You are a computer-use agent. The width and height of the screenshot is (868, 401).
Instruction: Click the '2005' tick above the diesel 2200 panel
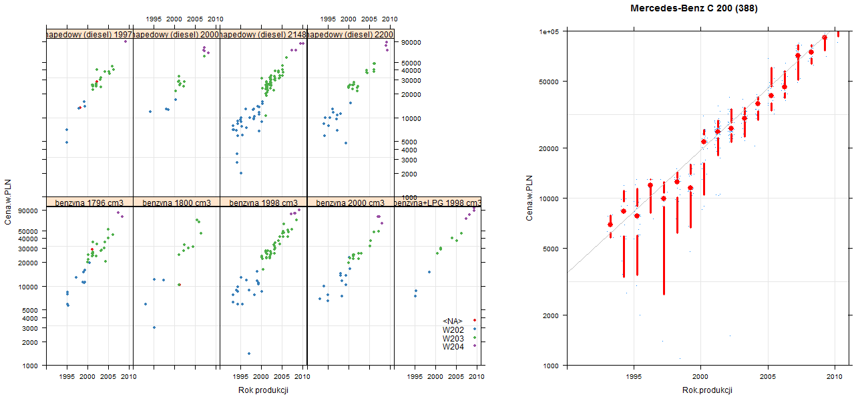(369, 19)
